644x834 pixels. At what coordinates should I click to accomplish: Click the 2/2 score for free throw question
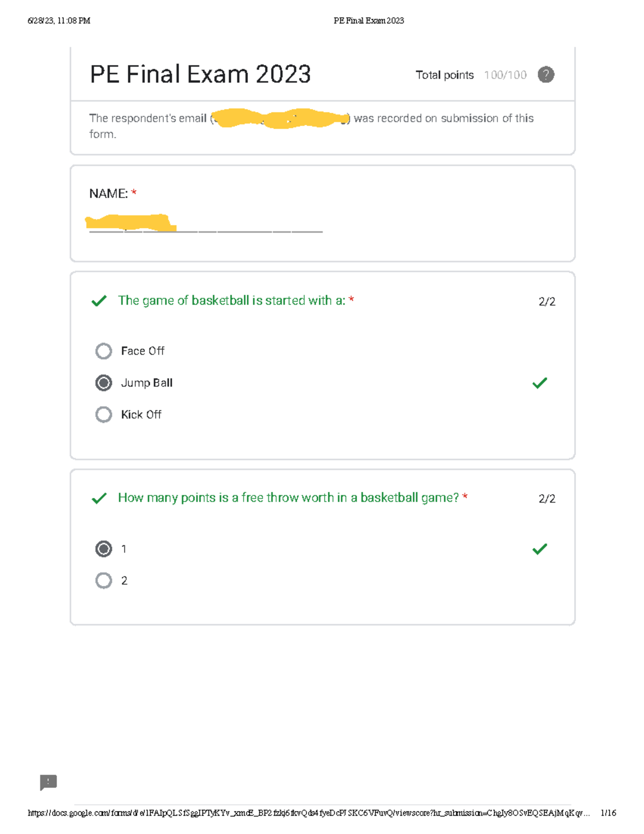tap(547, 499)
